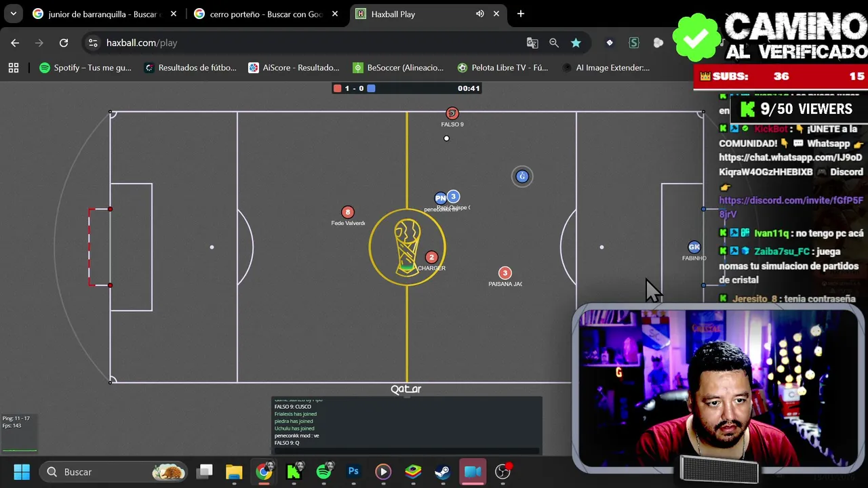
Task: Click the browser forward arrow
Action: pos(39,43)
